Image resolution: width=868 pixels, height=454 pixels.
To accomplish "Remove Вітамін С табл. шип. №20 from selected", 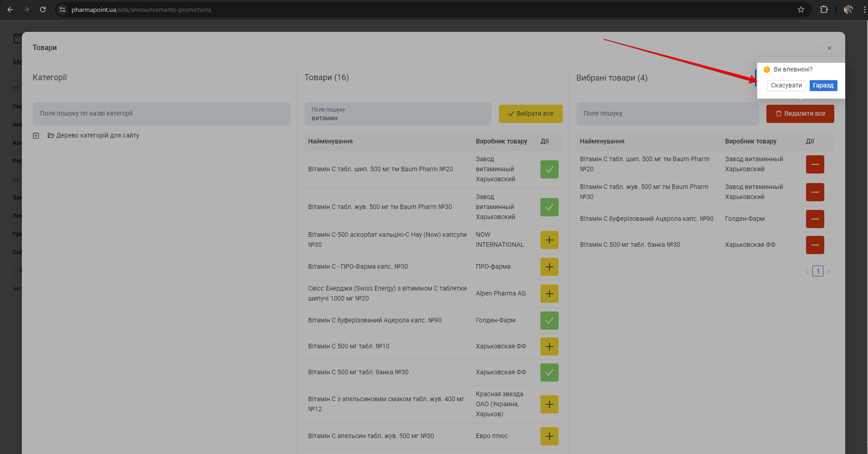I will click(815, 164).
